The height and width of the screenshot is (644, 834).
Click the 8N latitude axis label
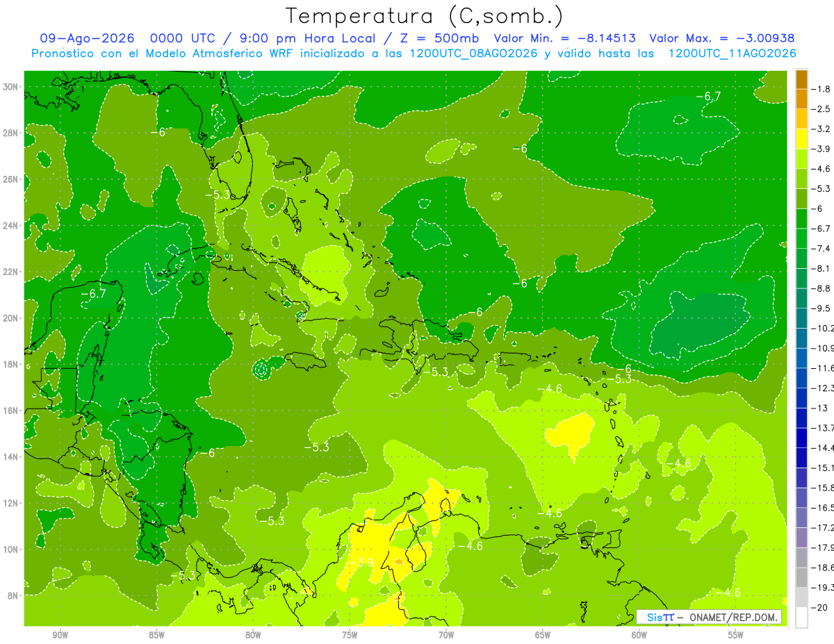click(14, 596)
